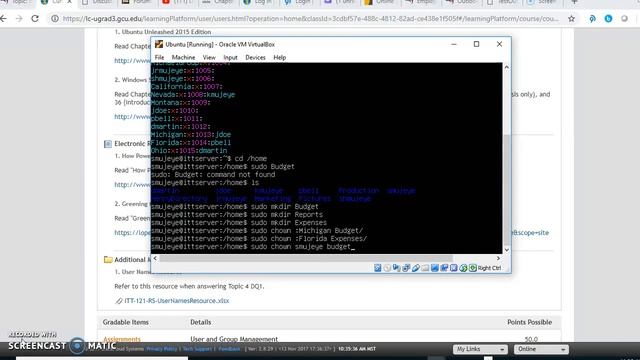Viewport: 640px width, 360px height.
Task: Click the keyboard capture icon beside Right Ctrl
Action: tap(472, 268)
